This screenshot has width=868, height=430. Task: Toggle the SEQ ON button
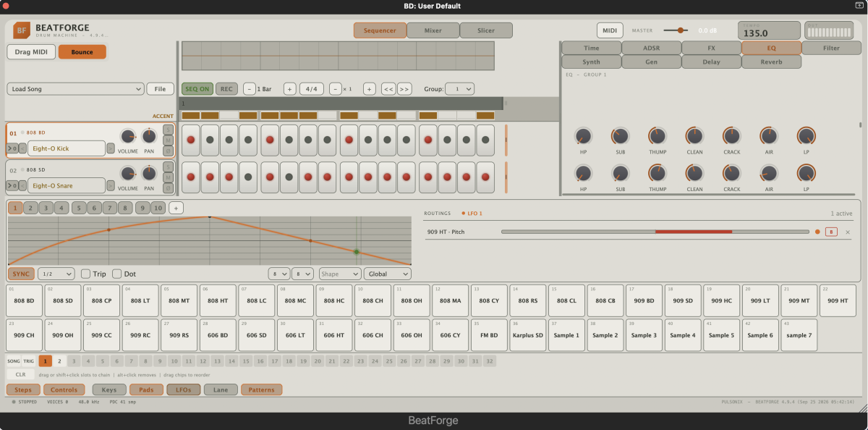(197, 89)
